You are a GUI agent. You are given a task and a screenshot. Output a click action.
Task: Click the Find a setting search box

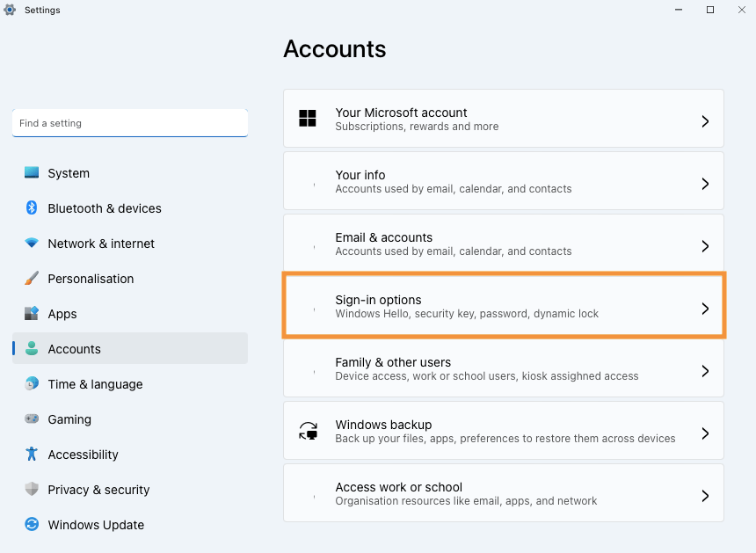pos(130,123)
